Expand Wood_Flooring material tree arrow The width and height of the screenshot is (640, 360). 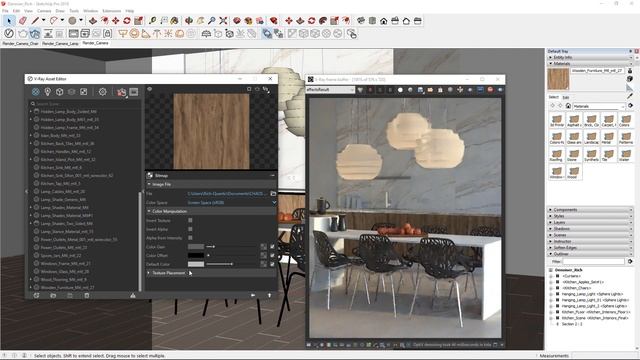(x=31, y=280)
